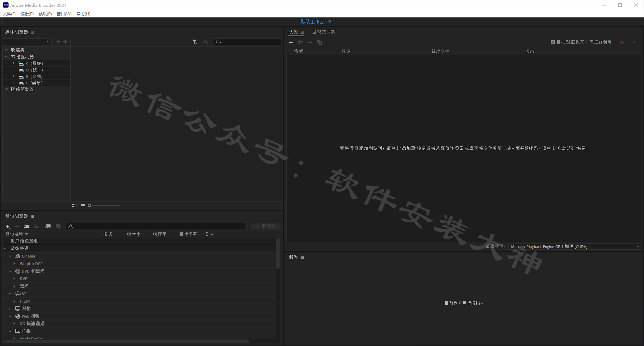Click the forward arrow in Media Browser
Screen dimensions: 644x346
[65, 42]
